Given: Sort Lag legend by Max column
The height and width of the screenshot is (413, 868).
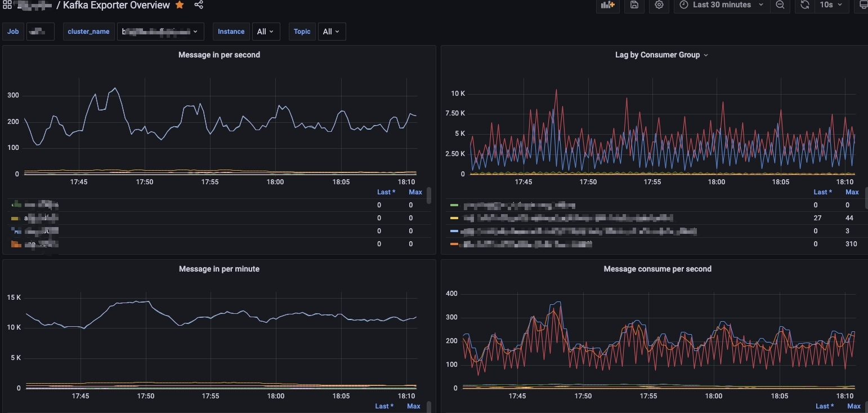Looking at the screenshot, I should (x=852, y=192).
